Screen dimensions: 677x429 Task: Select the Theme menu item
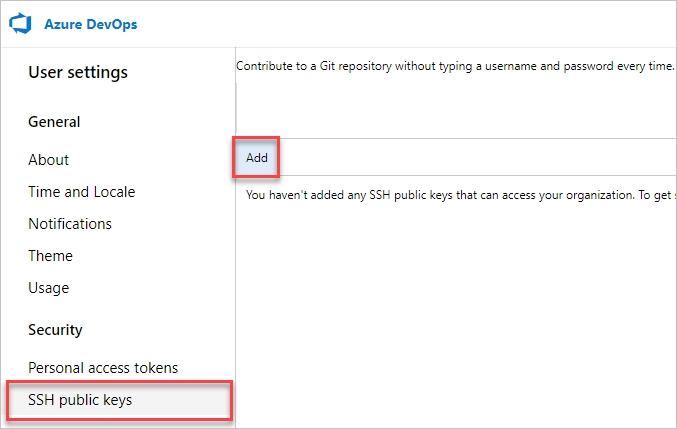pos(51,256)
